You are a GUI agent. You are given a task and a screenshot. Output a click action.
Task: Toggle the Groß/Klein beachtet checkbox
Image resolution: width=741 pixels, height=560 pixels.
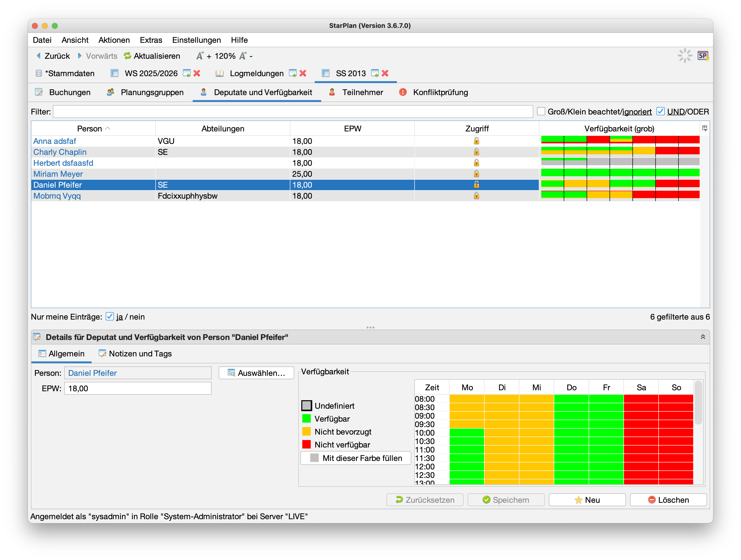[541, 112]
